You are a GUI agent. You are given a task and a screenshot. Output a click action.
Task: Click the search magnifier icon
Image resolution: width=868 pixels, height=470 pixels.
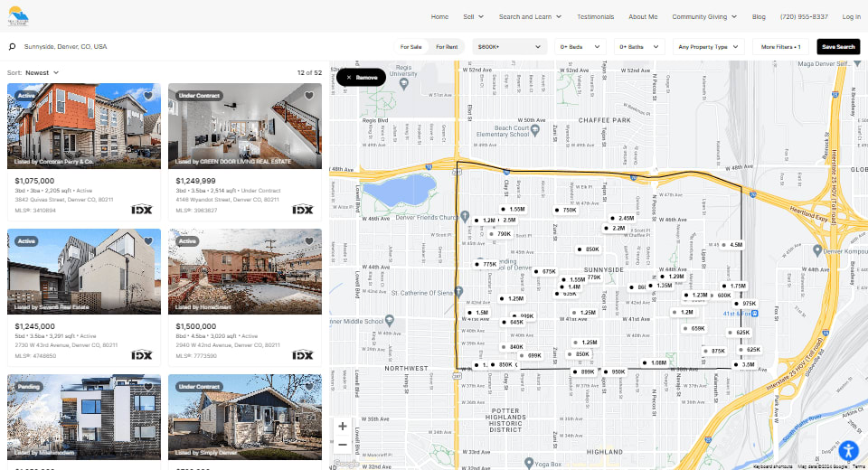(x=12, y=46)
